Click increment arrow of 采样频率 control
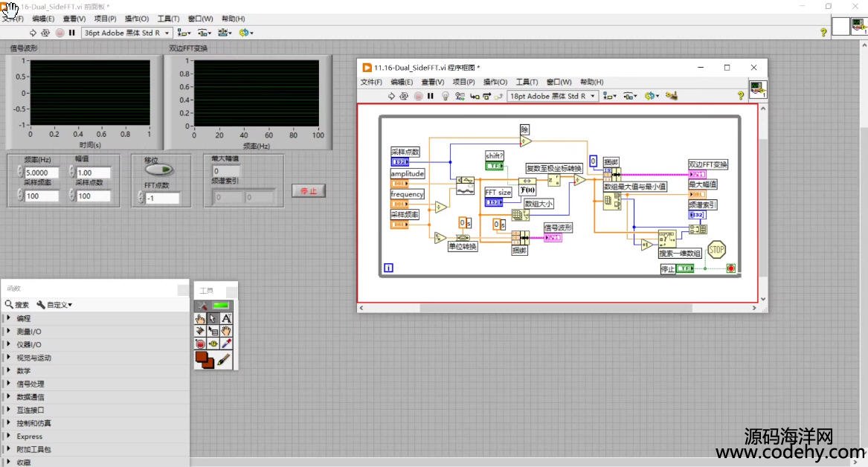 (21, 193)
